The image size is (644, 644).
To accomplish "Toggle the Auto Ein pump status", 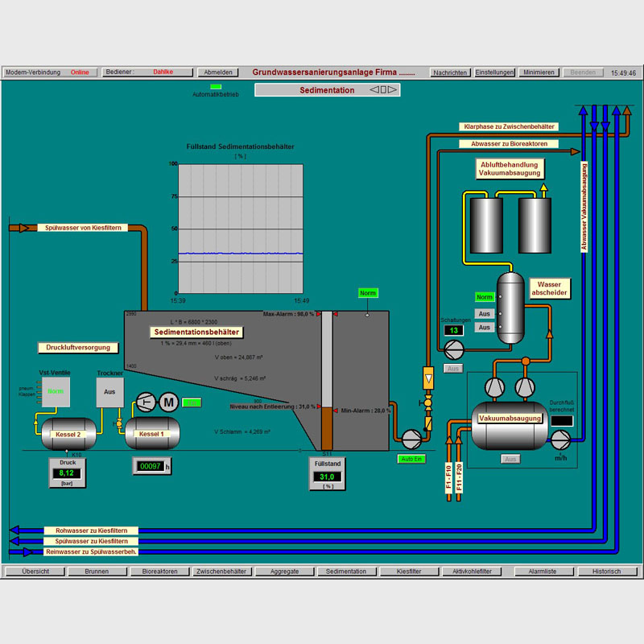I will pos(411,459).
